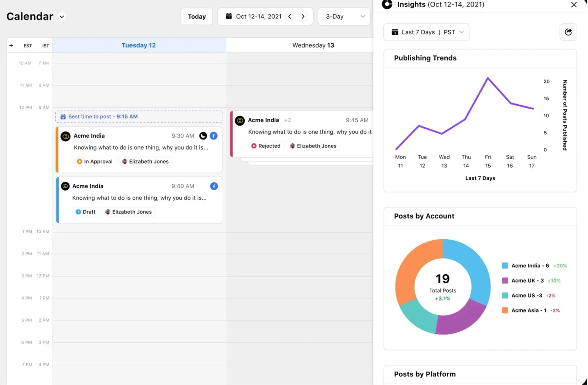Click the Insights logo icon

point(387,4)
